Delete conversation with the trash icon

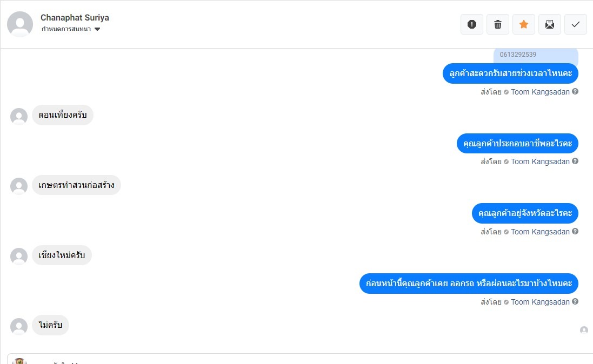[x=498, y=24]
